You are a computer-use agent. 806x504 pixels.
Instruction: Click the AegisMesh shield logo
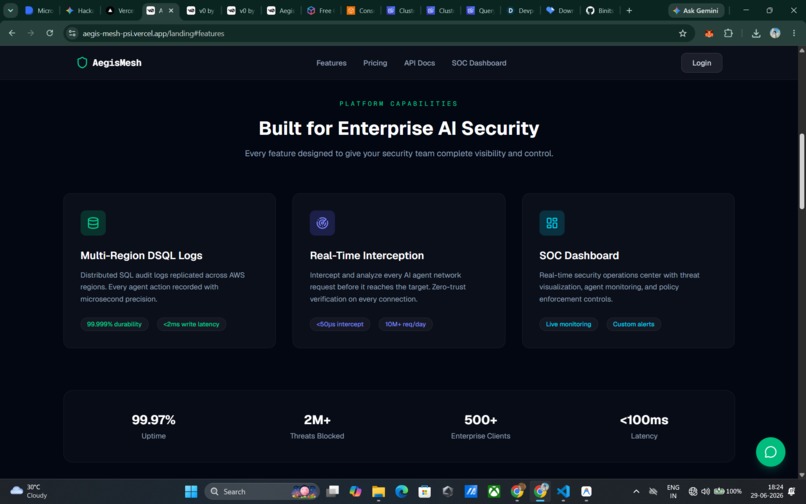click(x=82, y=63)
